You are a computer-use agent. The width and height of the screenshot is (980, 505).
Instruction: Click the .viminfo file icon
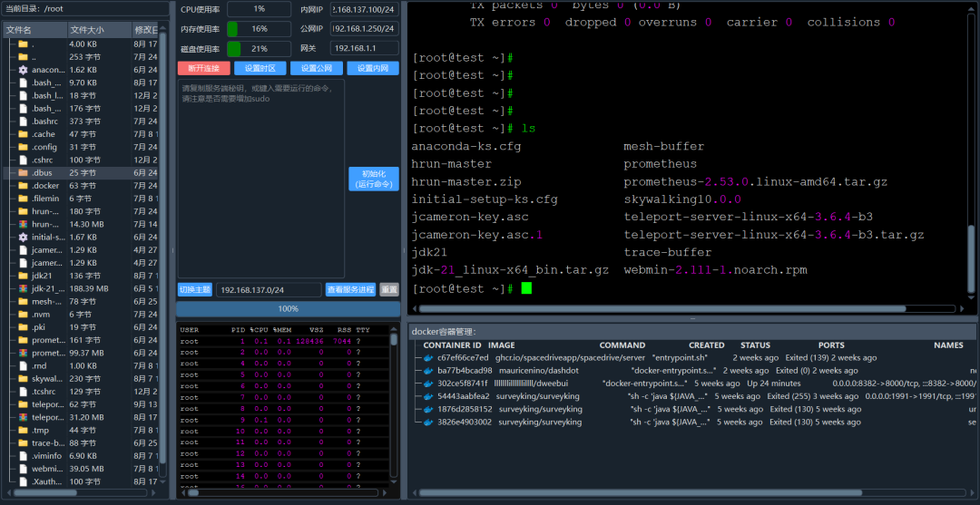pos(23,456)
